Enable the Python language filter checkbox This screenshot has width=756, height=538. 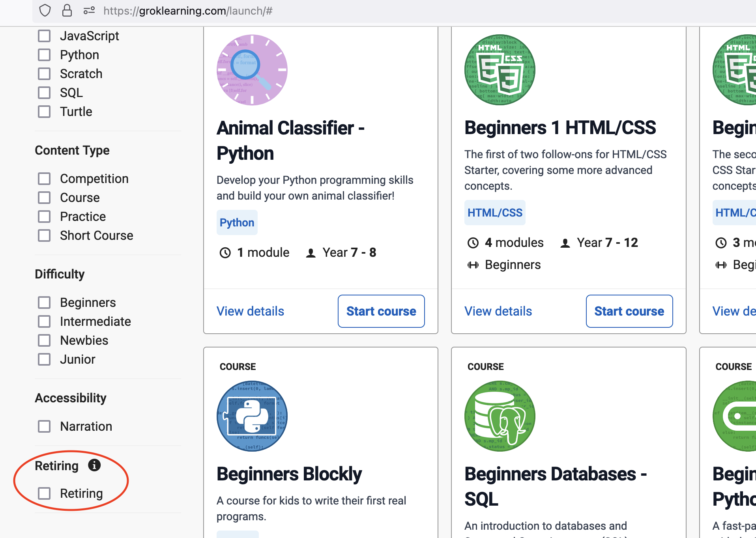pyautogui.click(x=44, y=55)
